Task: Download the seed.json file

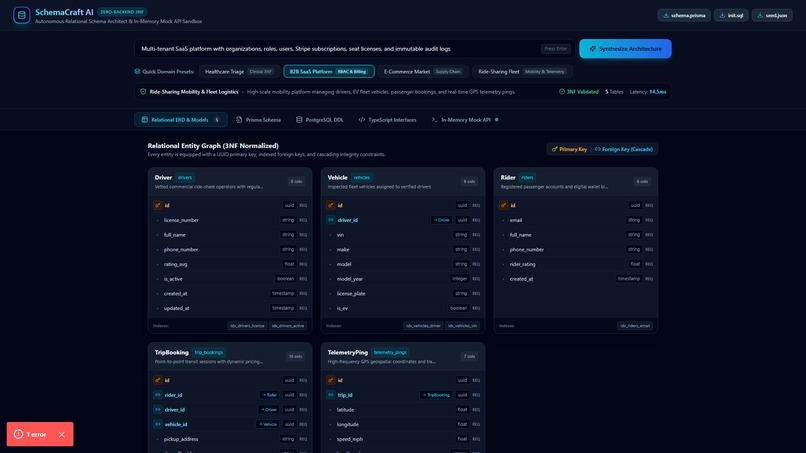Action: tap(772, 15)
